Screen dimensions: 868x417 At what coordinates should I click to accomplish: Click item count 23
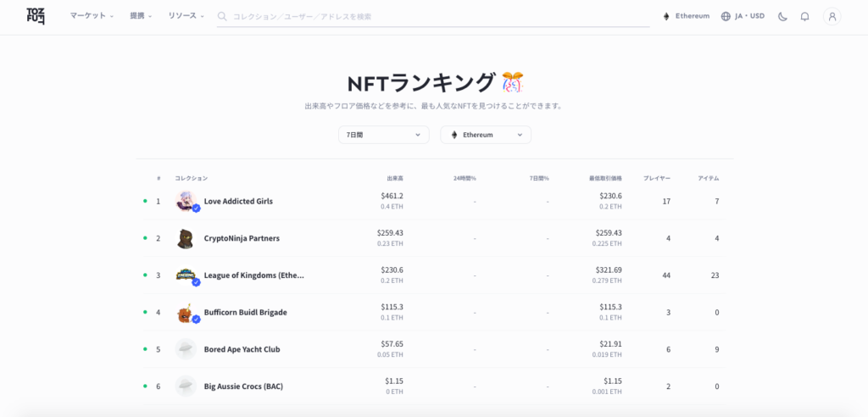click(715, 275)
